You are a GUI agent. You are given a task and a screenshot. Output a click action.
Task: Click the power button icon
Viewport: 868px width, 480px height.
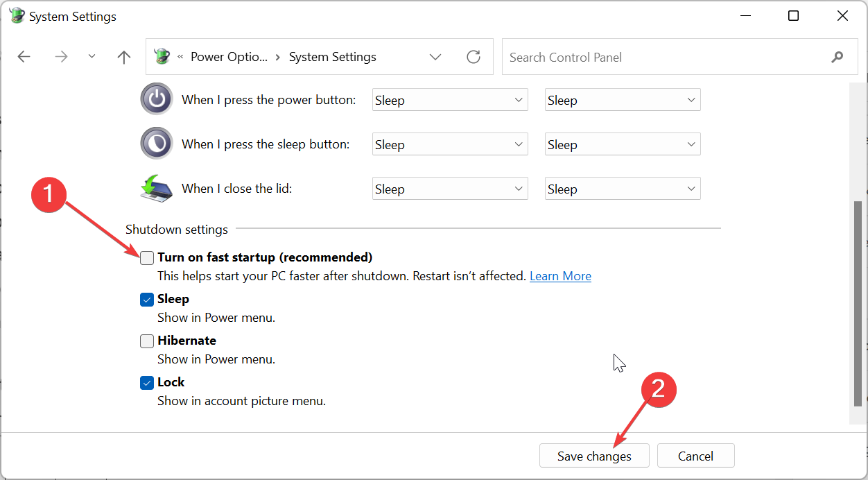[157, 99]
